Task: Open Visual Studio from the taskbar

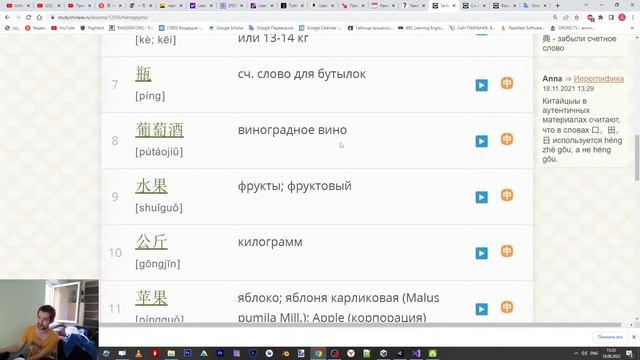Action: [416, 353]
